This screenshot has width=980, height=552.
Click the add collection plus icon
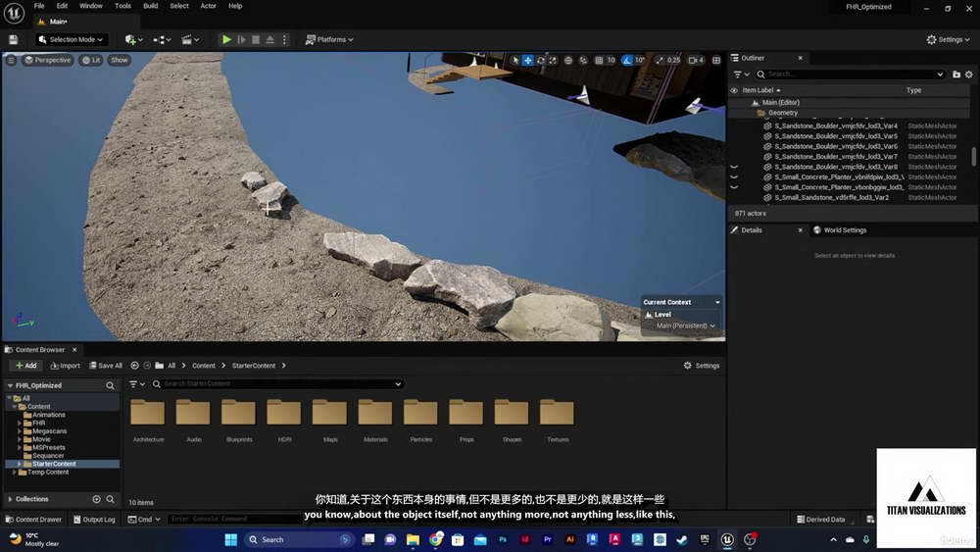pos(96,499)
